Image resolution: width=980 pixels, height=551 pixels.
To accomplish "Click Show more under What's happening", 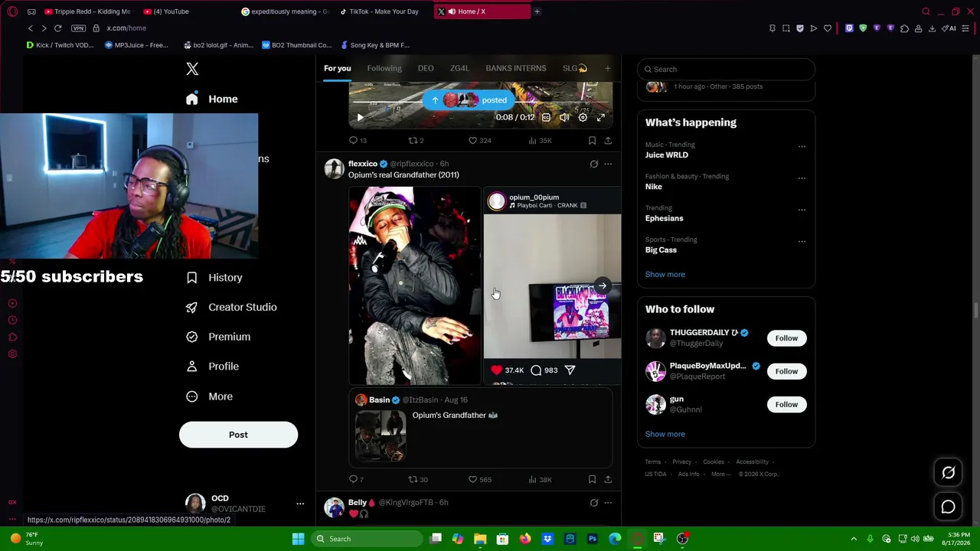I will click(x=665, y=274).
